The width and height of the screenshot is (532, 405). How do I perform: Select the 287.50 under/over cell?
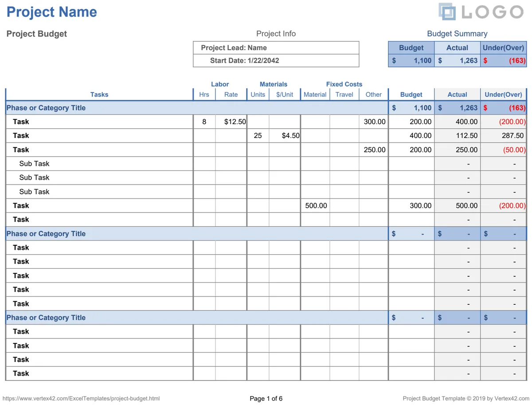pyautogui.click(x=503, y=136)
